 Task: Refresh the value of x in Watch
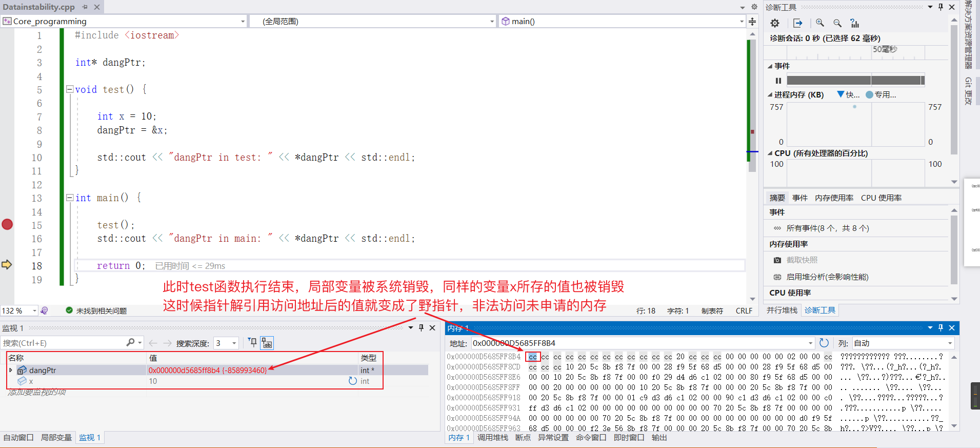coord(353,381)
